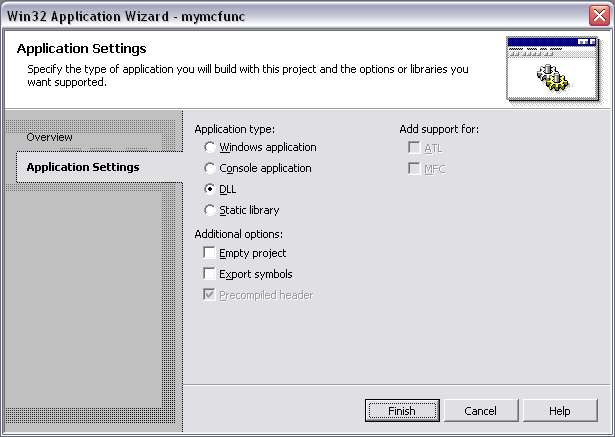Switch to Application Settings sidebar tab
The image size is (615, 437).
tap(83, 167)
